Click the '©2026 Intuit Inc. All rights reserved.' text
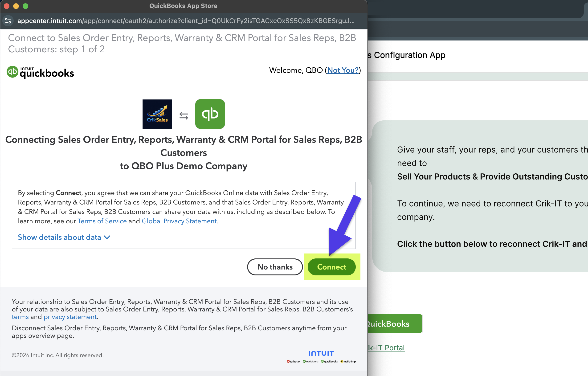The height and width of the screenshot is (376, 588). (x=58, y=355)
